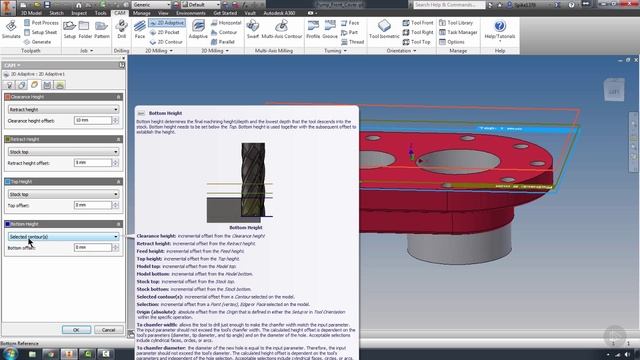The height and width of the screenshot is (360, 640).
Task: Start the Drill operation
Action: point(121,29)
